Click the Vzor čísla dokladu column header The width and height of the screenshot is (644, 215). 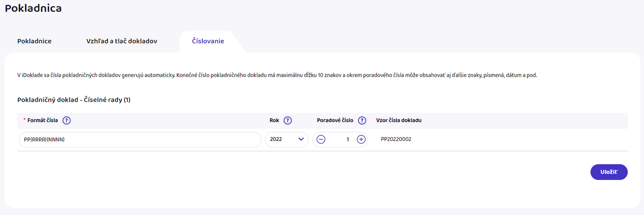pos(399,121)
